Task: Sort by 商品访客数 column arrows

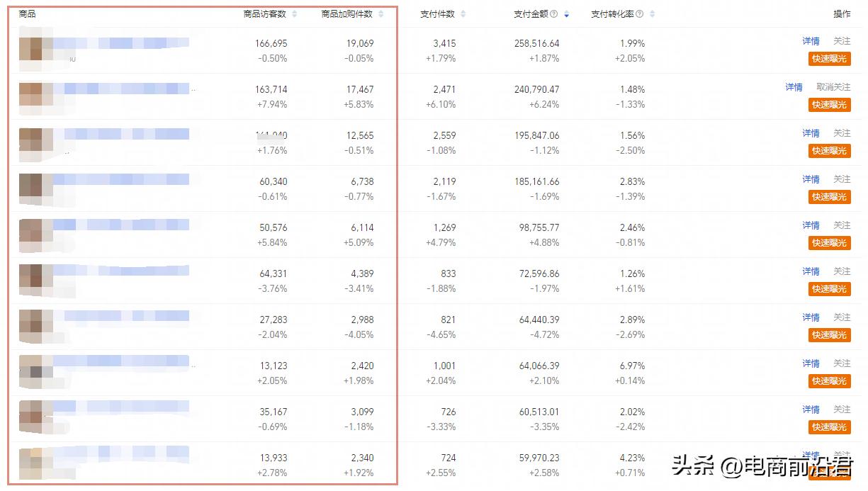Action: coord(294,14)
